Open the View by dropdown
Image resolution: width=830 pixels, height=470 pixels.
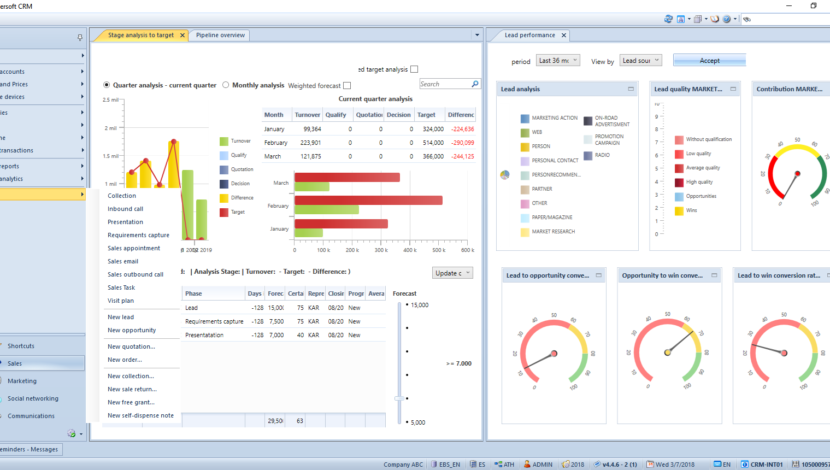pos(641,61)
